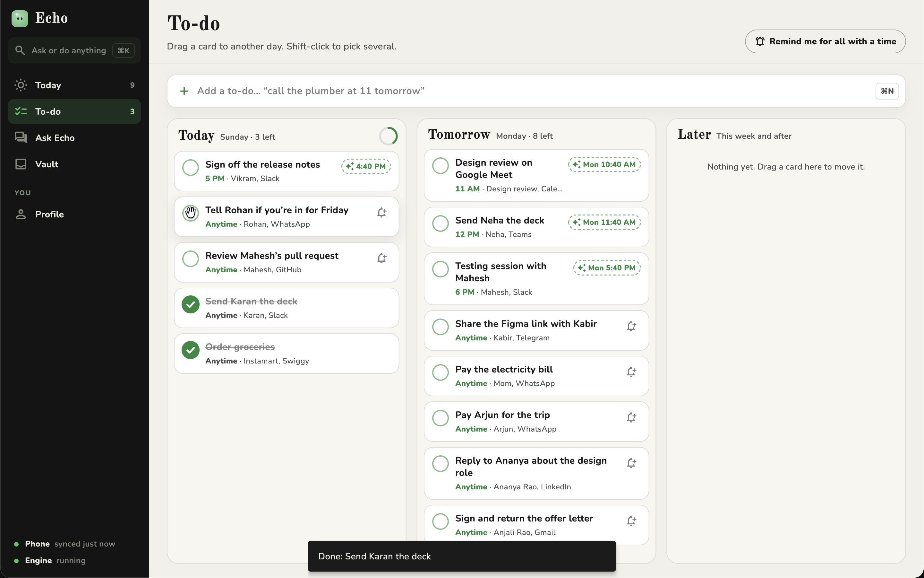This screenshot has height=578, width=924.
Task: Accept suggested Mon 11:40 AM reminder chip
Action: [604, 222]
